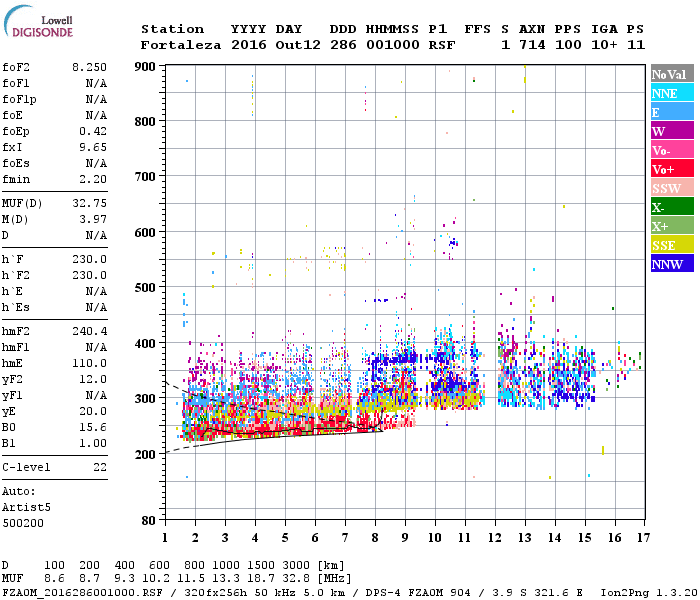
Task: Select the Vo+ red legend swatch
Action: click(x=672, y=169)
